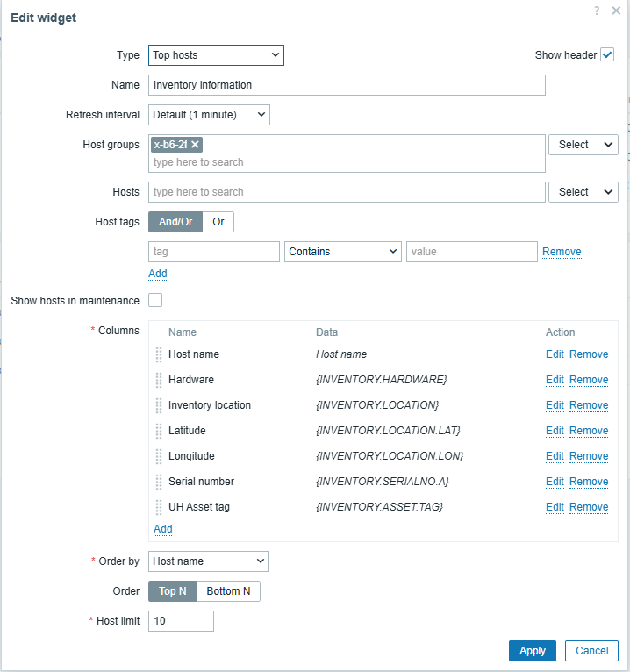Screen dimensions: 630x672
Task: Enable Show hosts in maintenance checkbox
Action: 155,301
